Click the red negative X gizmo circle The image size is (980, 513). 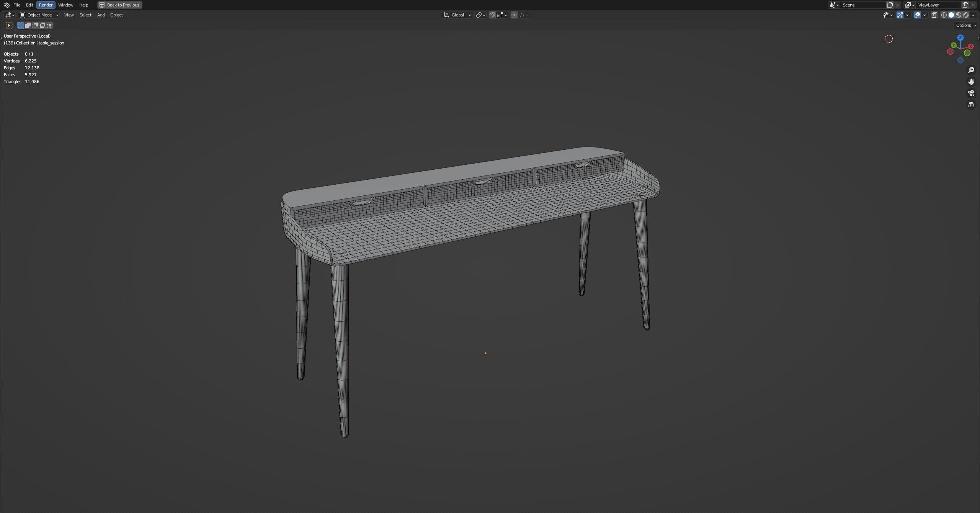(950, 52)
